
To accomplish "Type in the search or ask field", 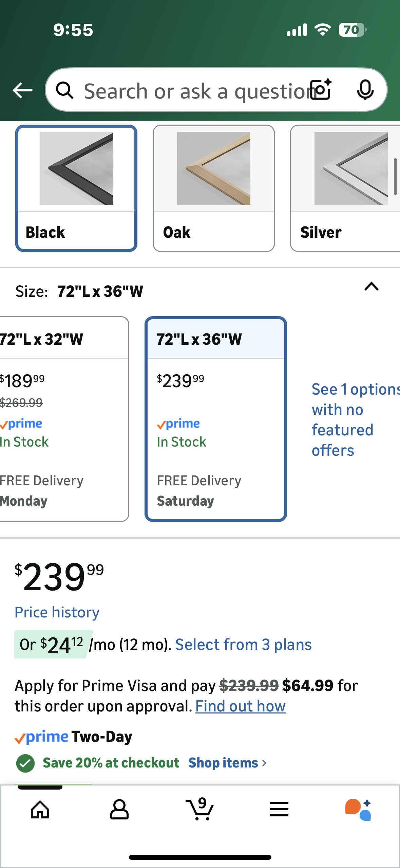I will [x=193, y=91].
